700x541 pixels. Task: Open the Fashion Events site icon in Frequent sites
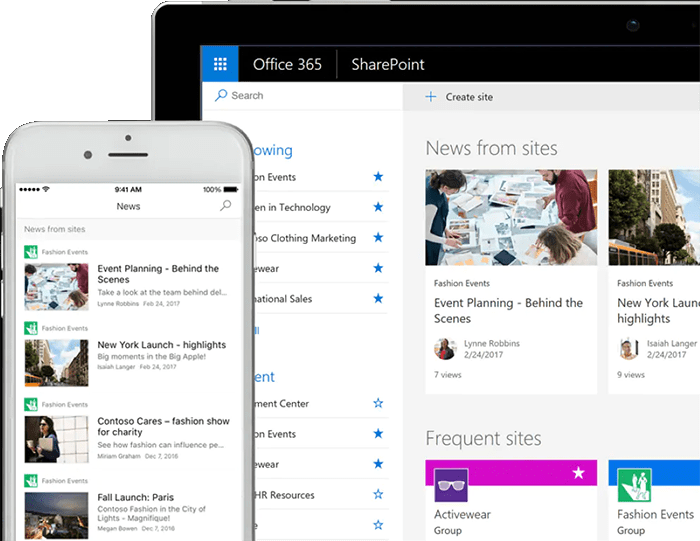coord(634,485)
